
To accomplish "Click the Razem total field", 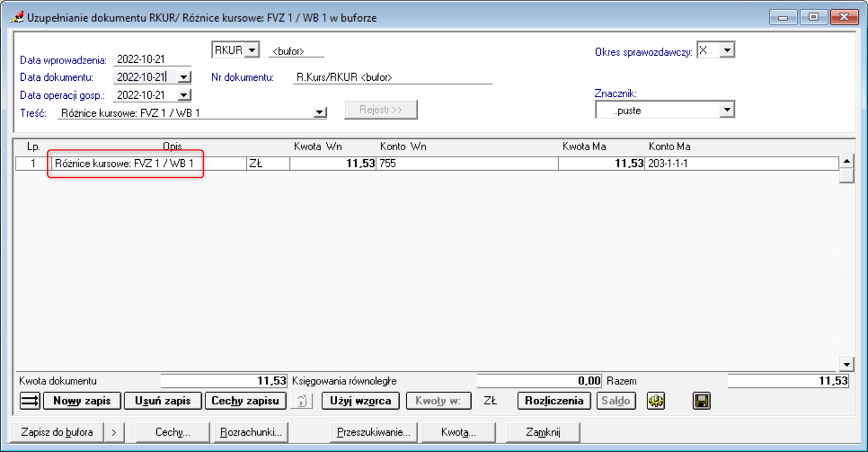I will pyautogui.click(x=788, y=381).
